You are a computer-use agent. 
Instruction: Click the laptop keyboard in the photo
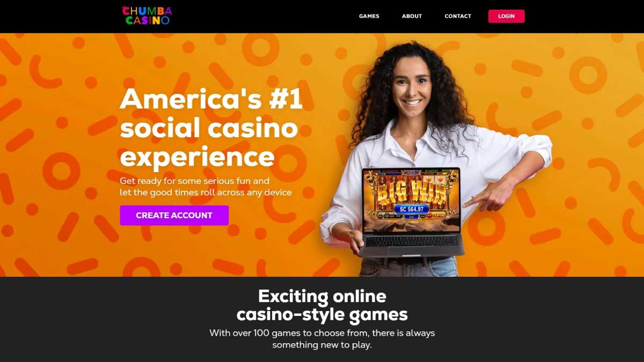pos(412,241)
